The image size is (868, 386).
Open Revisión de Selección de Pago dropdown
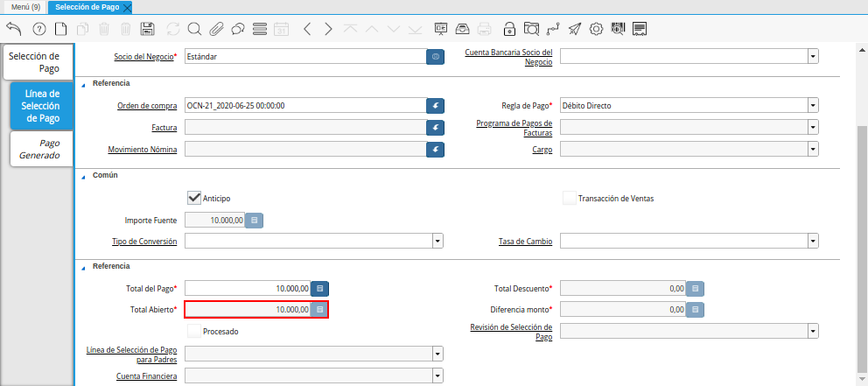click(813, 331)
